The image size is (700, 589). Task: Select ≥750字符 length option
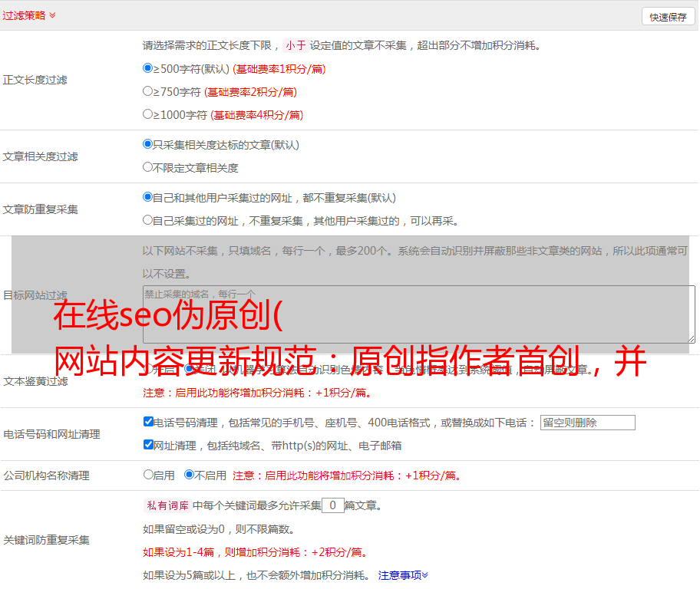click(x=147, y=91)
